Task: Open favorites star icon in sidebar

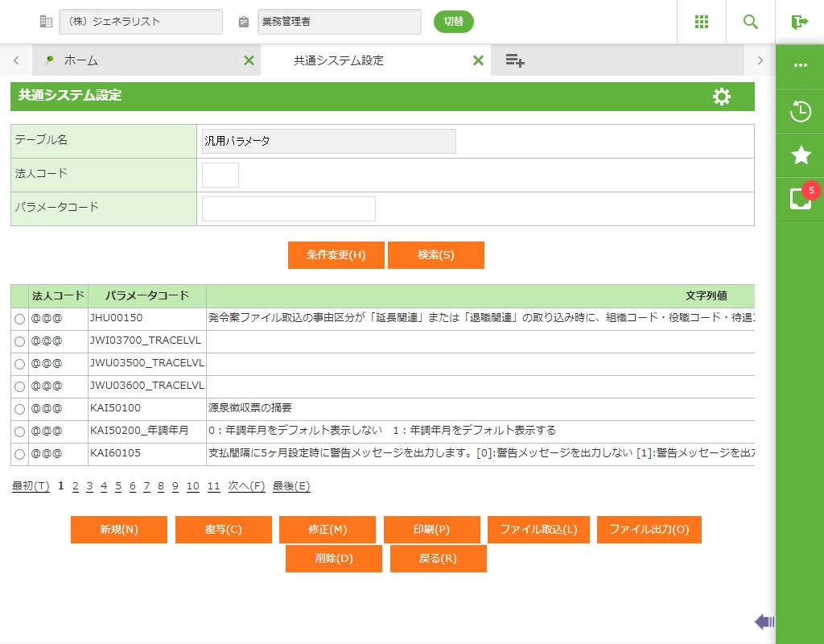Action: [x=801, y=155]
